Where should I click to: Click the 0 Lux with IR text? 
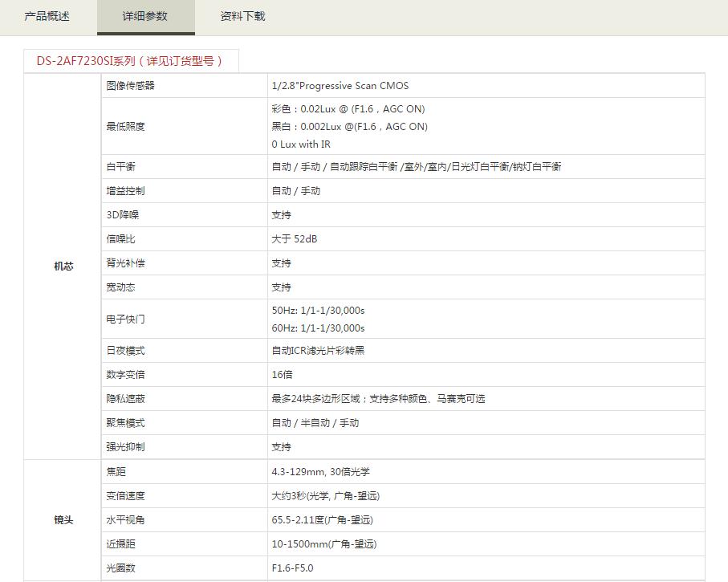(x=301, y=144)
